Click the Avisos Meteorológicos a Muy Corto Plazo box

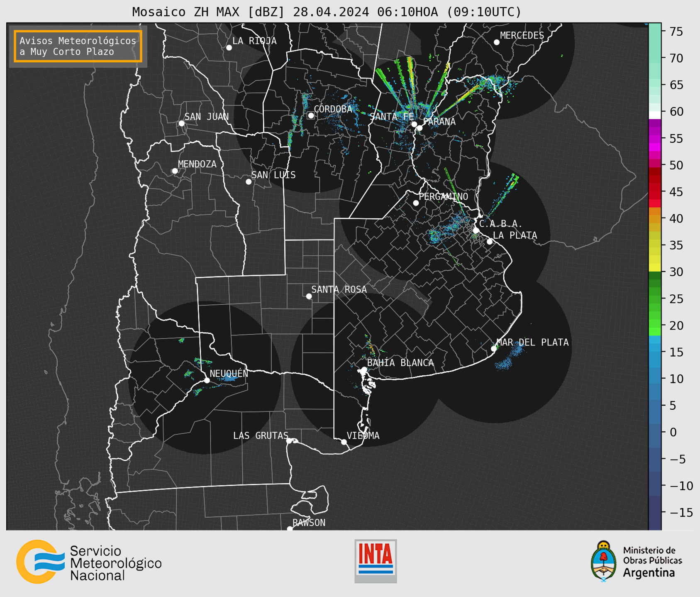coord(78,46)
